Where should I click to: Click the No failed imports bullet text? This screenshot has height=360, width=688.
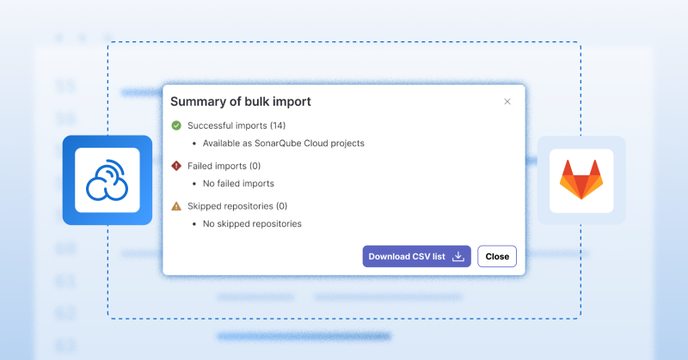point(238,184)
